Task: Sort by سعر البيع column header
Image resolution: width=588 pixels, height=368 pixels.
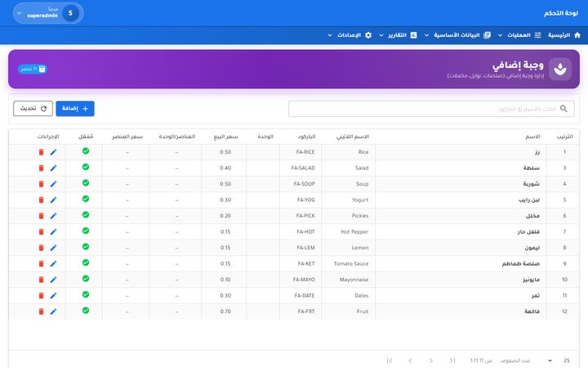Action: click(225, 137)
